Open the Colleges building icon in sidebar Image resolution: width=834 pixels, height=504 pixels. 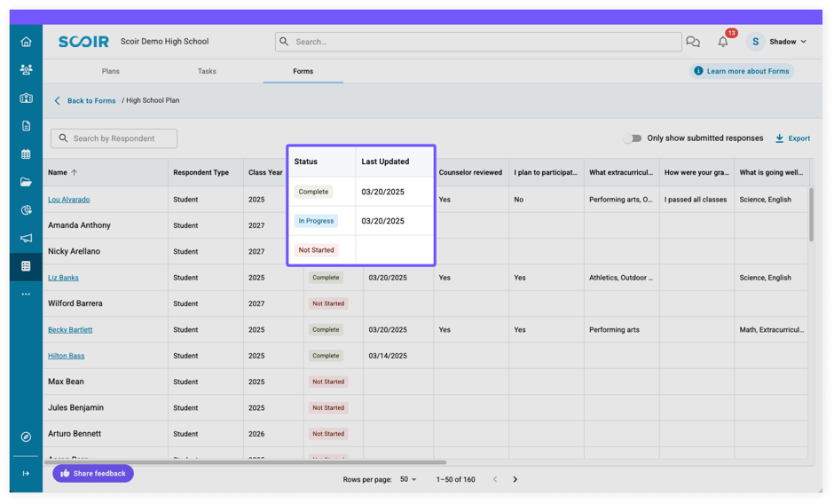click(26, 98)
